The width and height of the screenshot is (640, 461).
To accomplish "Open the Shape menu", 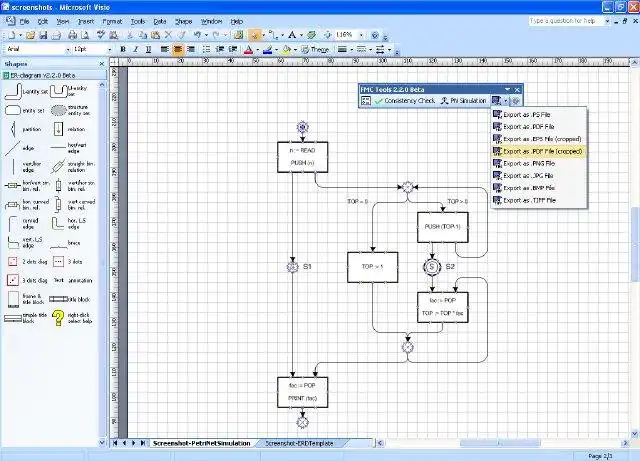I will [x=183, y=21].
